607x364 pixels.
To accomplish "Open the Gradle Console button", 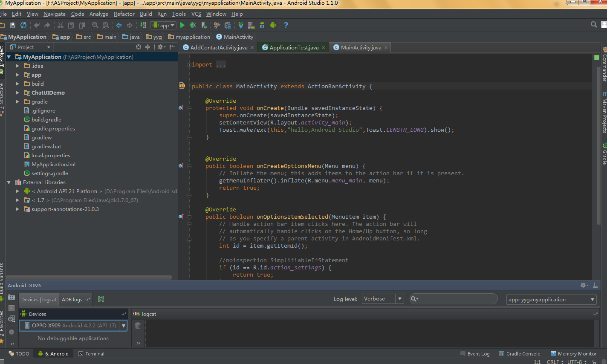I will point(520,354).
